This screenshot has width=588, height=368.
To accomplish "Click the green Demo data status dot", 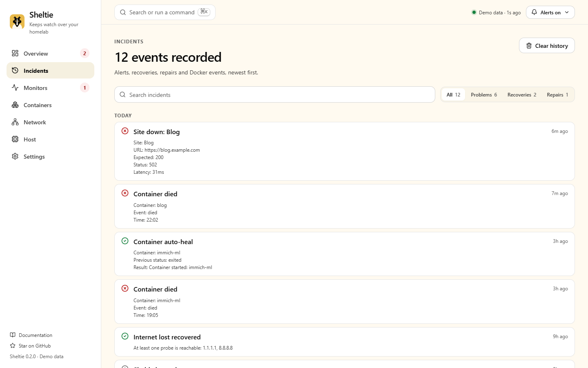I will 474,12.
